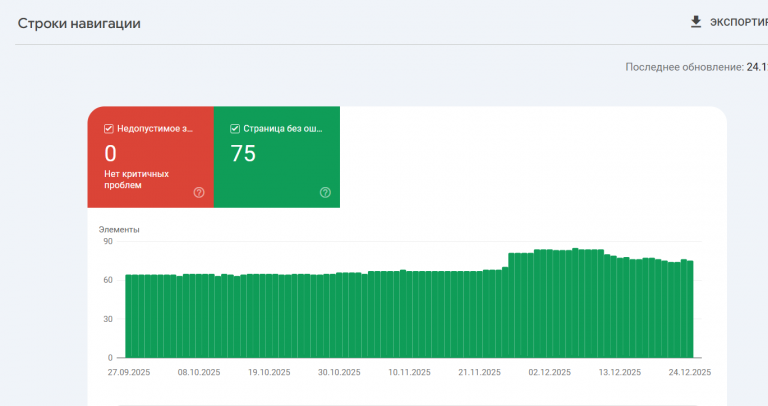Click the Нет критичных проблем text

coord(136,179)
